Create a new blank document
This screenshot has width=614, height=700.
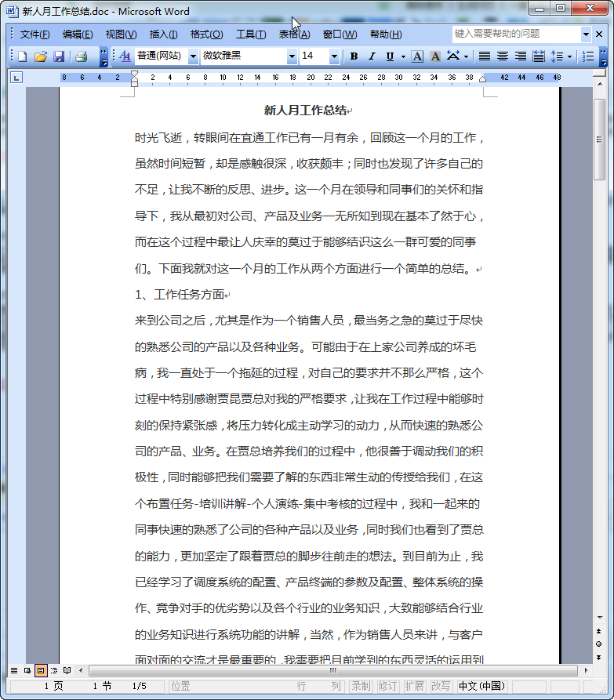(22, 56)
